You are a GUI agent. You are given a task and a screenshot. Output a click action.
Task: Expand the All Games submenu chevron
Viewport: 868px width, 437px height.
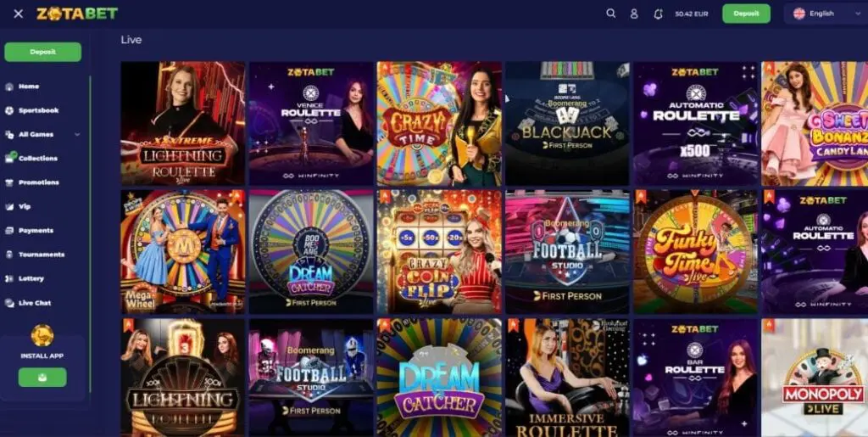pyautogui.click(x=77, y=134)
